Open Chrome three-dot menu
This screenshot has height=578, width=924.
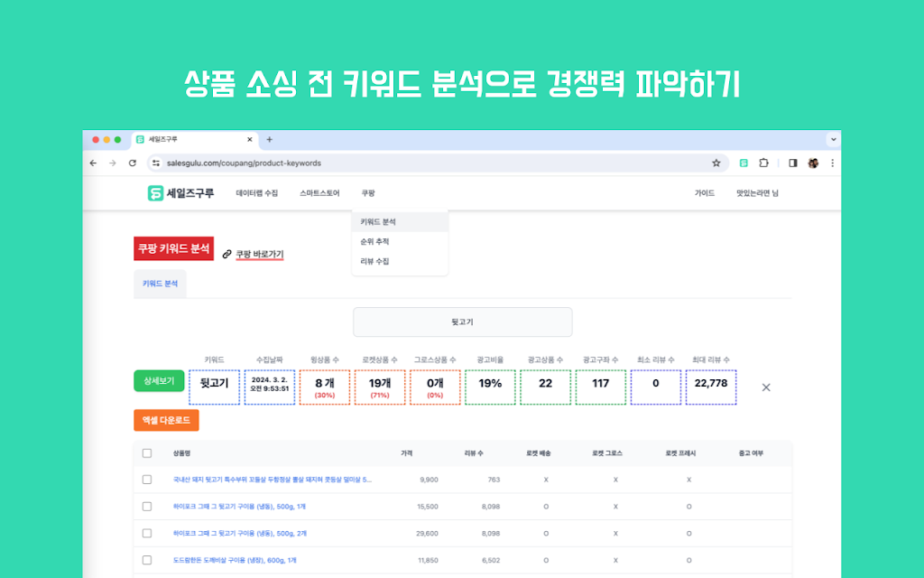point(832,163)
